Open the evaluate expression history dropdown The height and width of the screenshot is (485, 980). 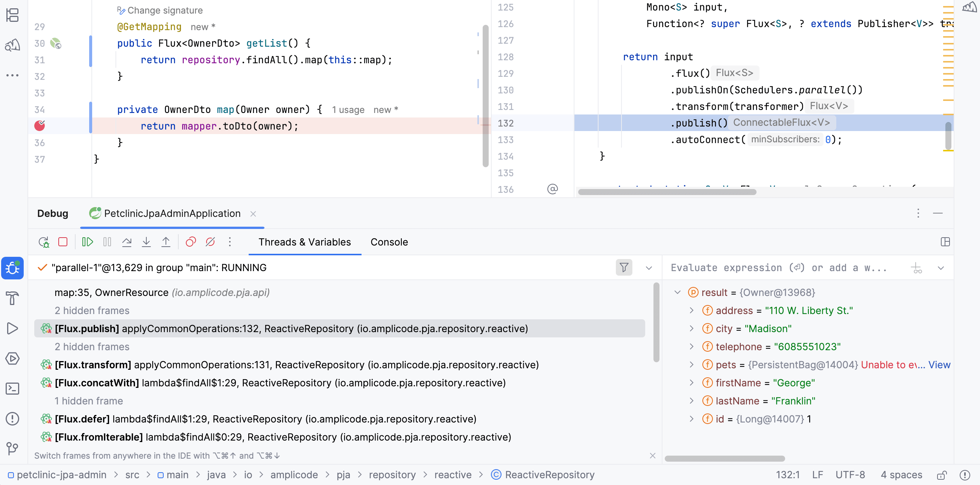tap(941, 268)
